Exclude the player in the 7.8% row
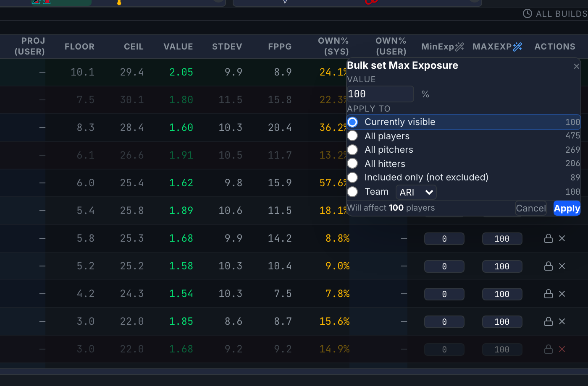Viewport: 588px width, 386px height. [562, 294]
